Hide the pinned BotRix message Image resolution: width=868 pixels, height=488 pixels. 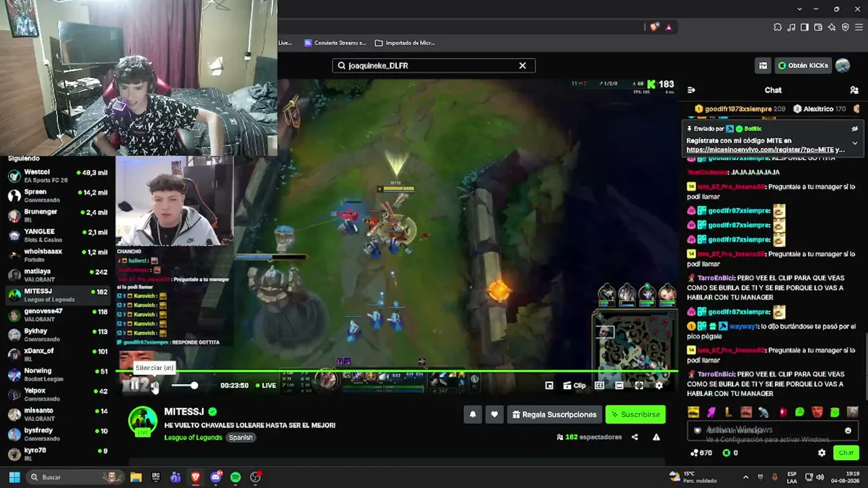tap(855, 129)
